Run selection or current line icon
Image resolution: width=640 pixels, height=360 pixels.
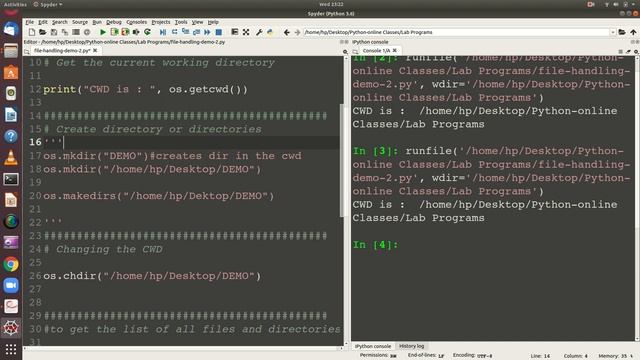click(x=136, y=32)
